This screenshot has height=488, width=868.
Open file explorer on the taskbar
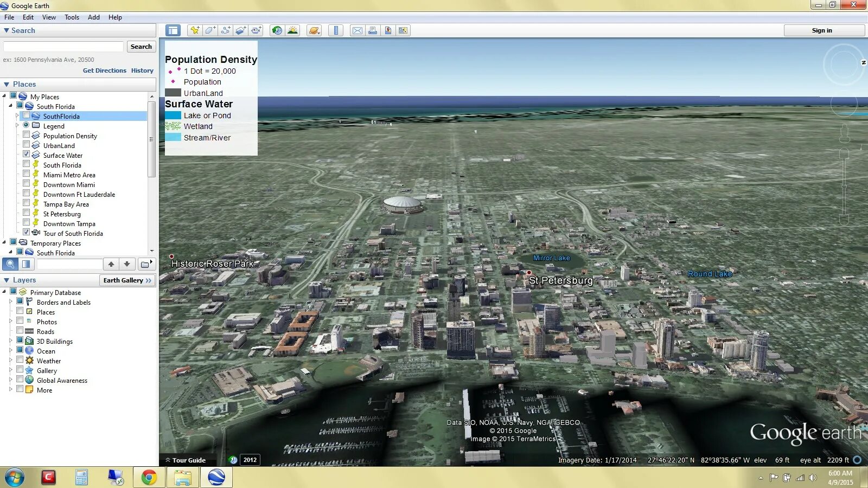183,477
